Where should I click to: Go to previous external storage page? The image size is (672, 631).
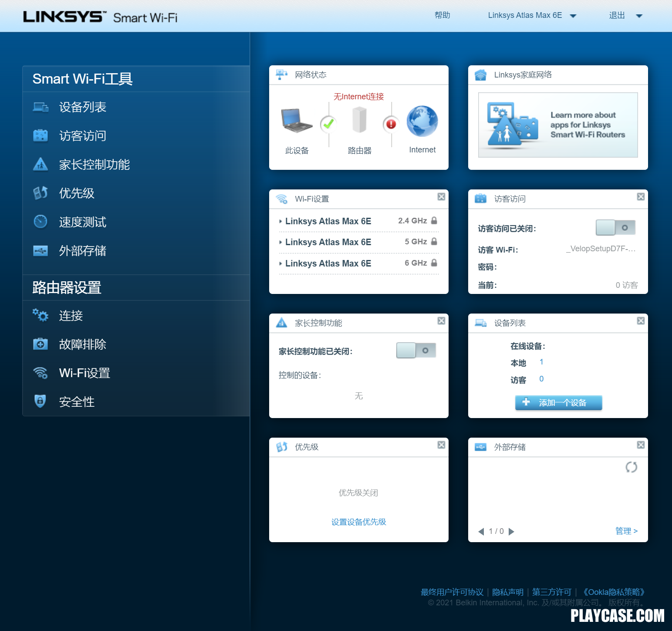point(481,531)
